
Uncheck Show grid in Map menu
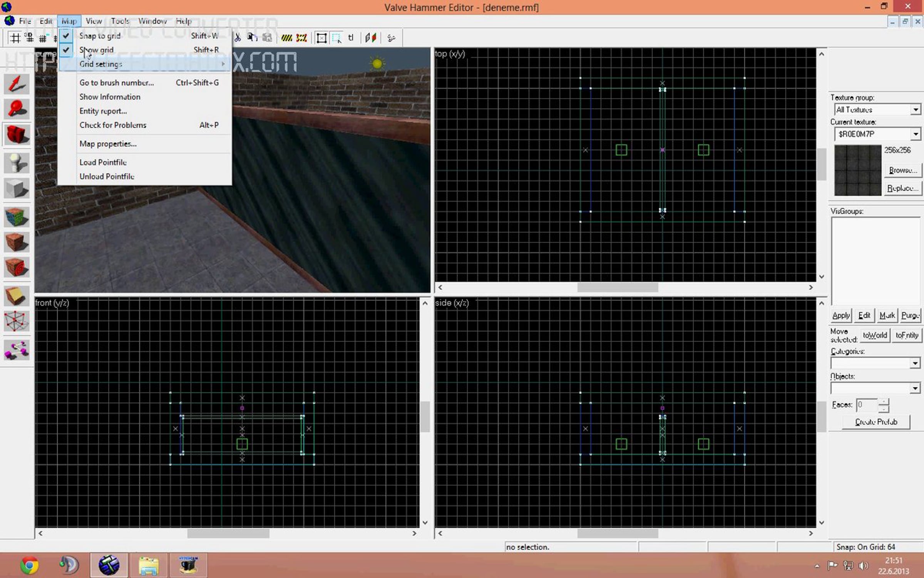pos(145,50)
